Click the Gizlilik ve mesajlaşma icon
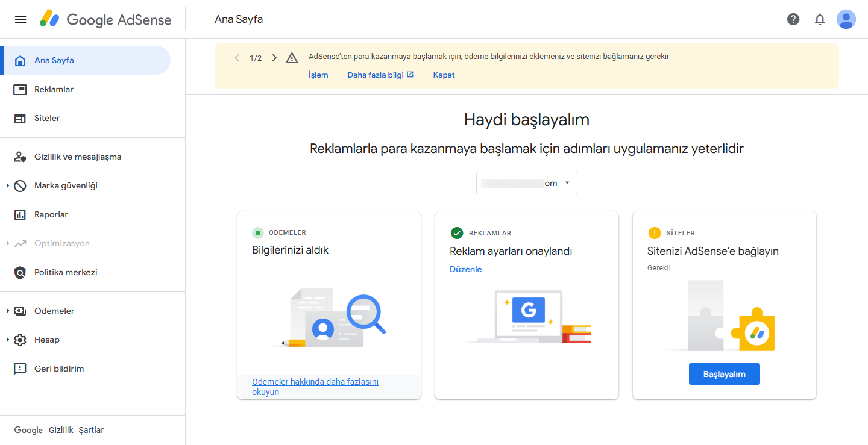This screenshot has height=445, width=868. [x=20, y=157]
